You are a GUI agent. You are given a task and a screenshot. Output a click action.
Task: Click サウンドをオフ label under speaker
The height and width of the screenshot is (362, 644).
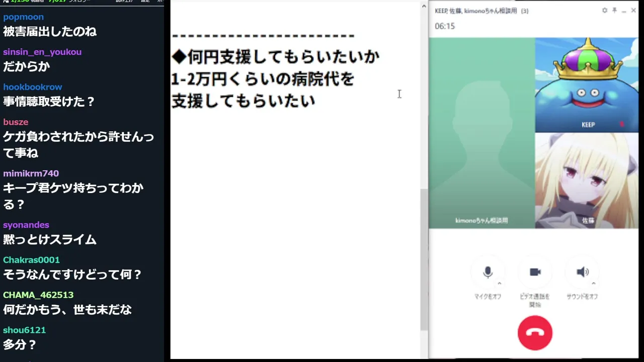(582, 297)
